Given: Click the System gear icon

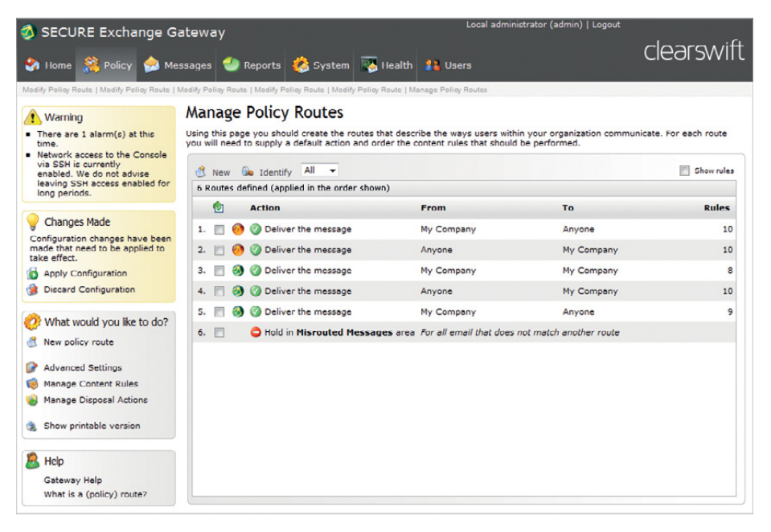Looking at the screenshot, I should click(301, 65).
